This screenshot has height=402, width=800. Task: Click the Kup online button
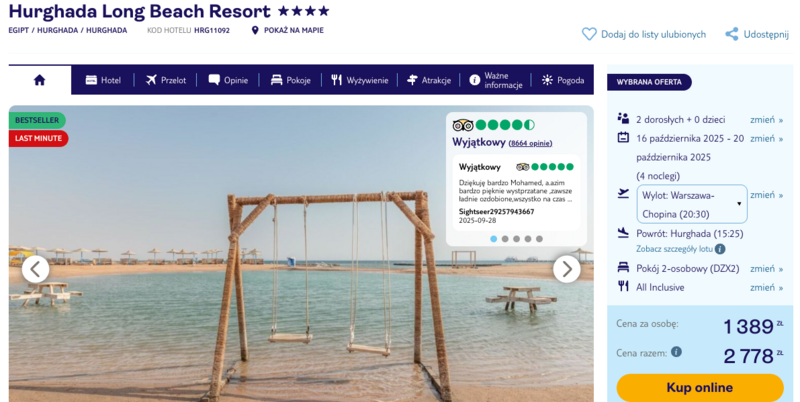pos(700,388)
